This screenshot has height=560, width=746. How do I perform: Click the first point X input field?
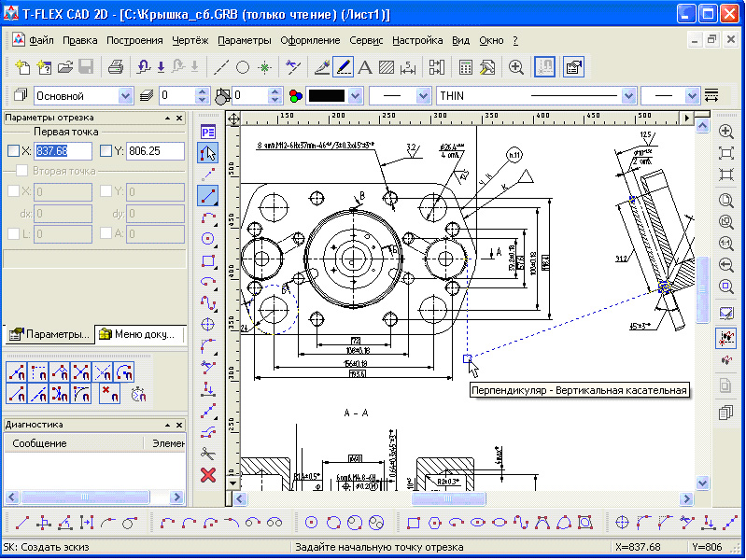[63, 151]
